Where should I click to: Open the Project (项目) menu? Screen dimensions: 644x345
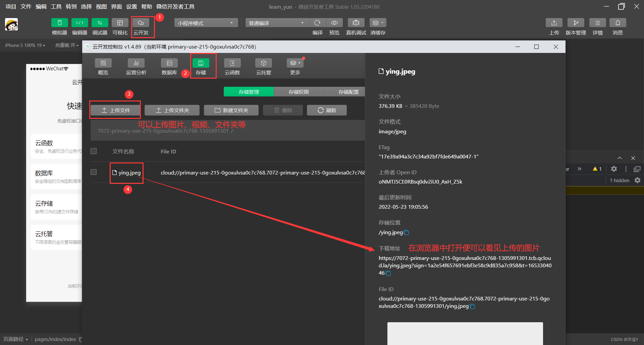tap(11, 7)
